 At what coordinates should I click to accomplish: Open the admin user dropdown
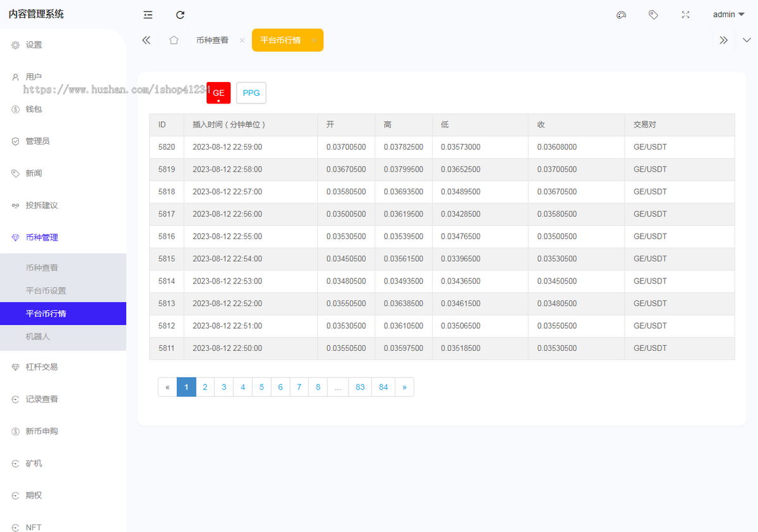pos(728,15)
